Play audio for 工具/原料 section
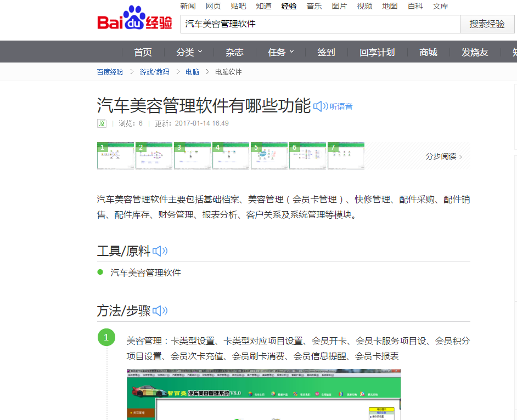 [160, 251]
